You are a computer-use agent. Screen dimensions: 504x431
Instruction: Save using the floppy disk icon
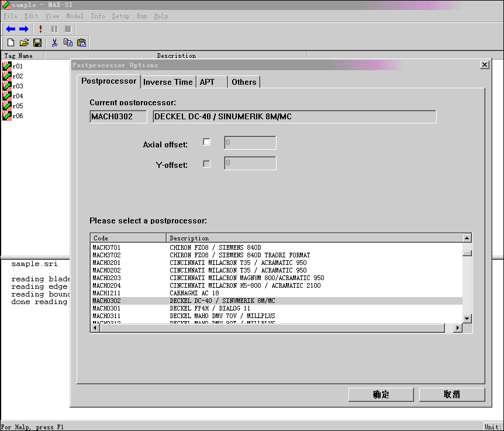[x=37, y=43]
